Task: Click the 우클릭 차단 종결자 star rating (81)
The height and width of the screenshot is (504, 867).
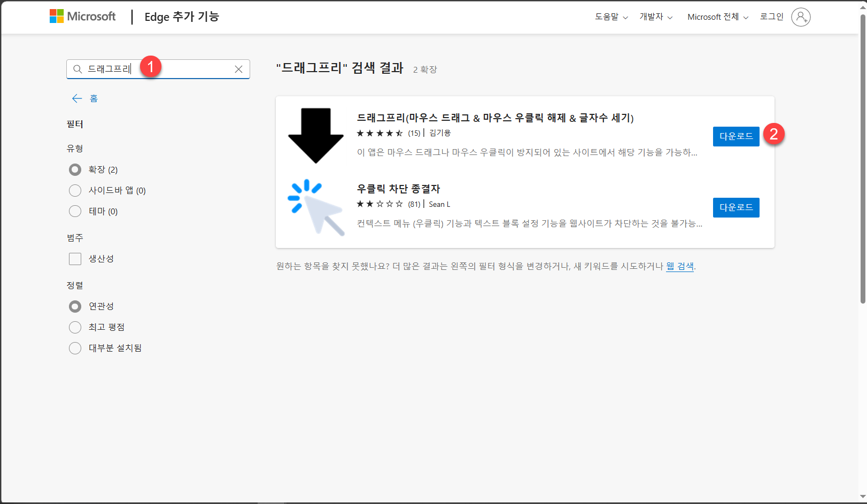Action: (x=389, y=204)
